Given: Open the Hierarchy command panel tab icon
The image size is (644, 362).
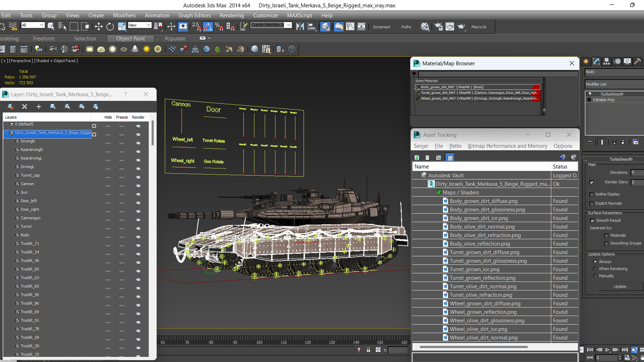Looking at the screenshot, I should (606, 61).
